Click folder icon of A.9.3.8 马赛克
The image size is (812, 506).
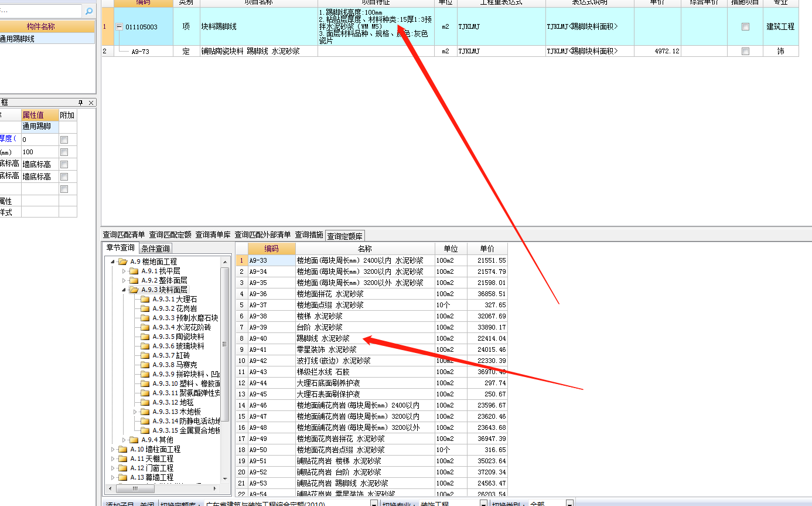(145, 365)
